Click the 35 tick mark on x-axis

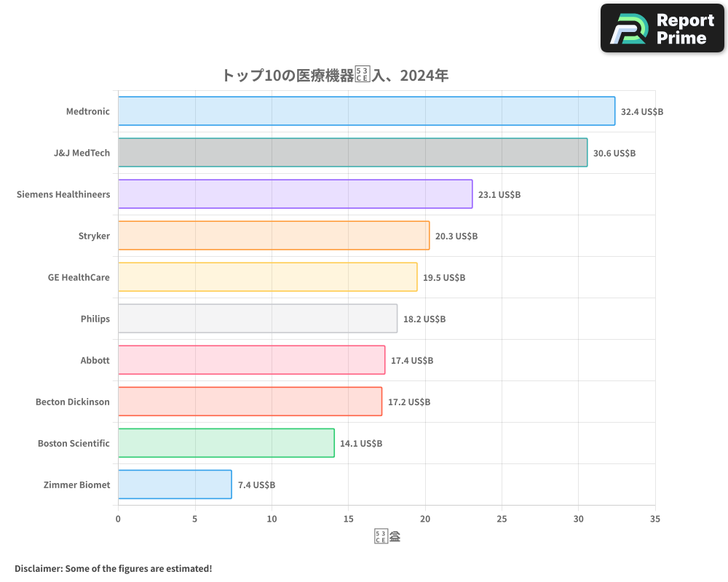[654, 519]
